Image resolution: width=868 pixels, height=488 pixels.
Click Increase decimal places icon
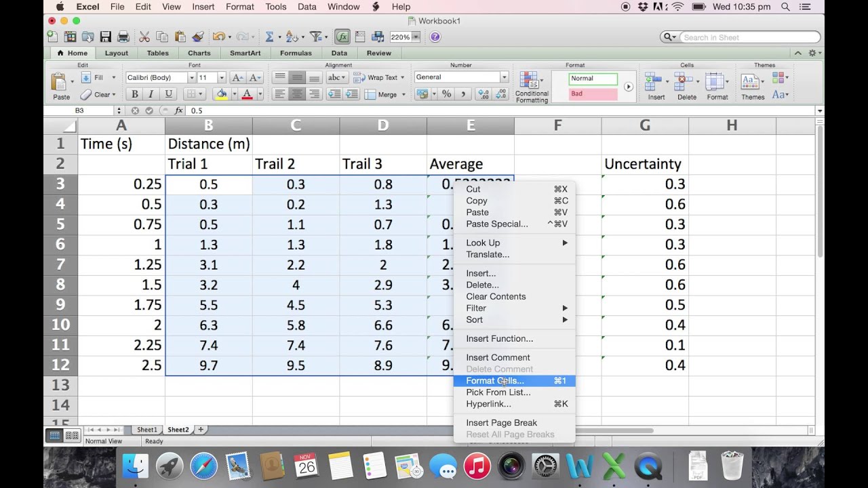coord(484,94)
